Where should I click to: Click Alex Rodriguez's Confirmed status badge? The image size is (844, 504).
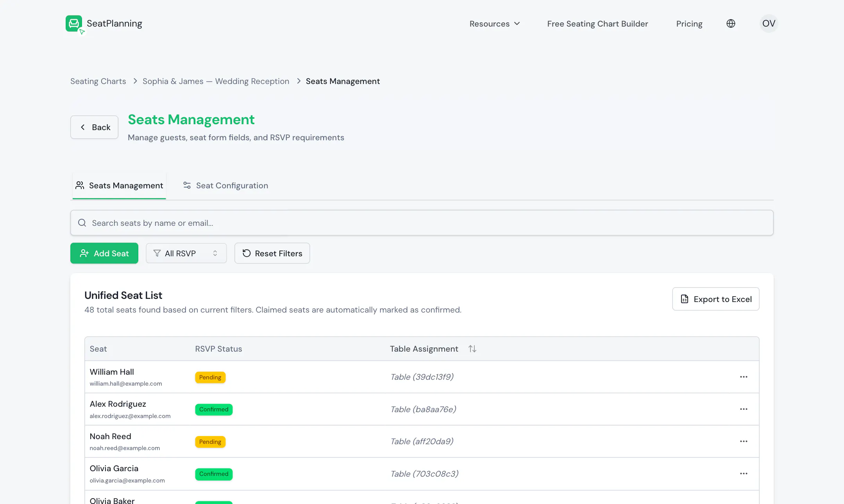(214, 409)
